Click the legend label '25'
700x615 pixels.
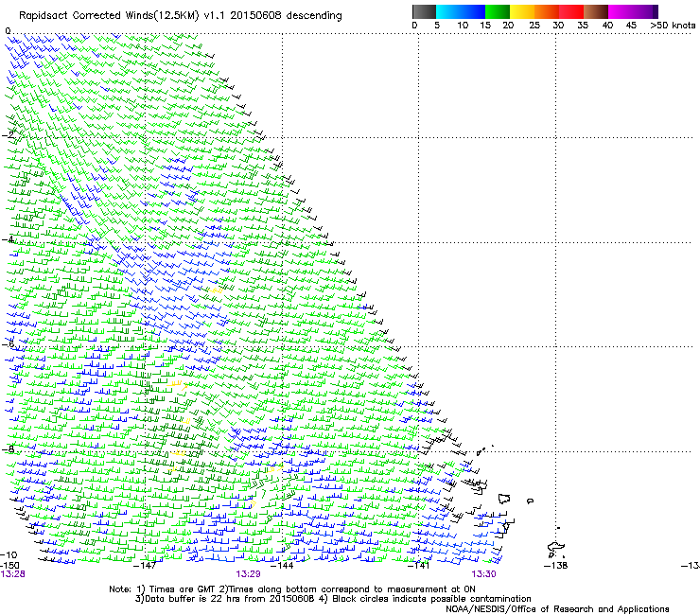[534, 26]
